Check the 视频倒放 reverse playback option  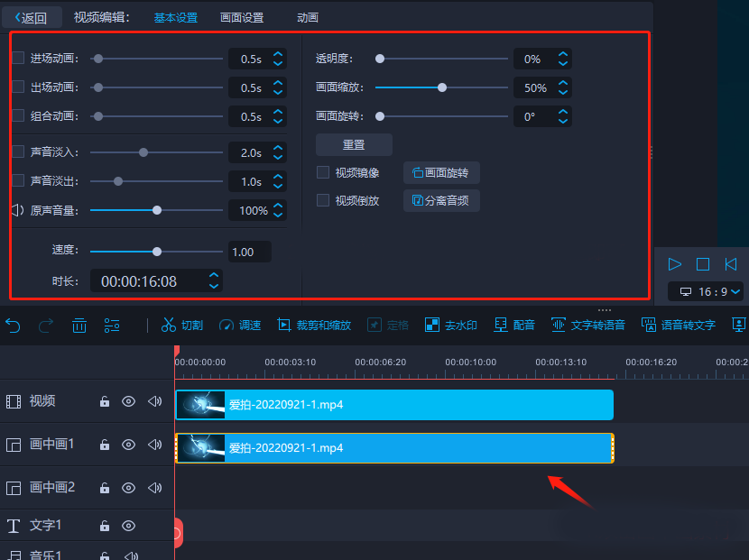coord(322,201)
